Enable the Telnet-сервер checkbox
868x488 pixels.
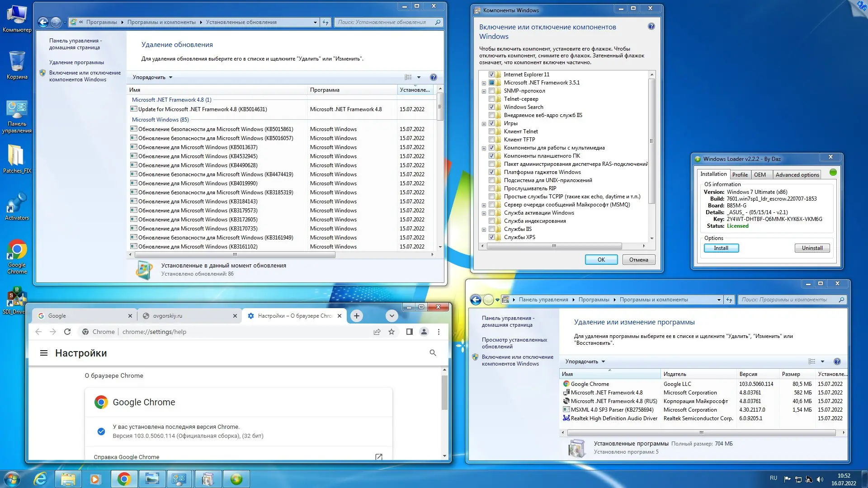pyautogui.click(x=491, y=99)
